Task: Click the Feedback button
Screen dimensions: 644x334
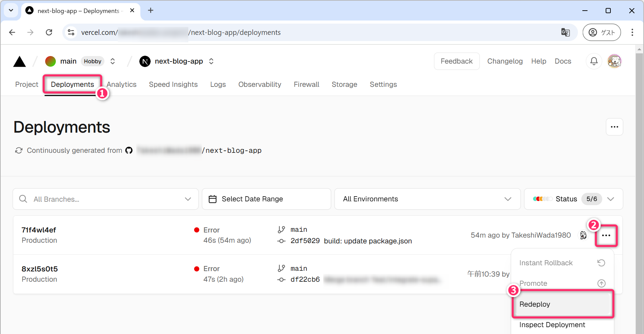Action: click(x=456, y=61)
